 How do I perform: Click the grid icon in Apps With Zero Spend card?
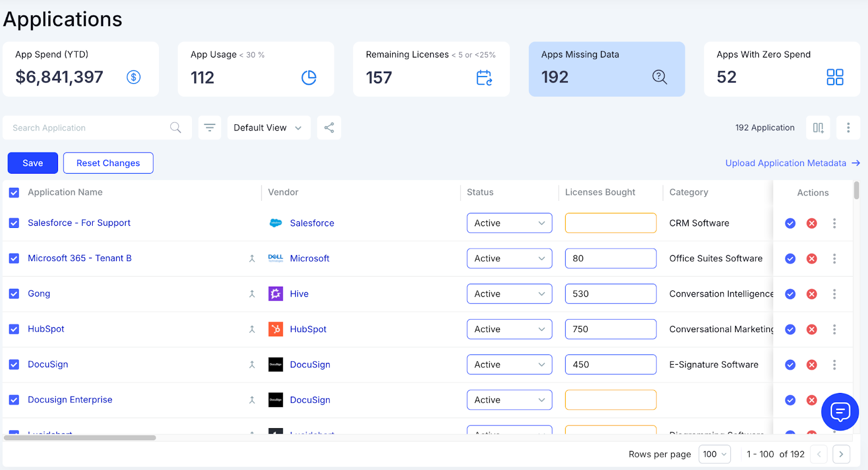[x=835, y=77]
